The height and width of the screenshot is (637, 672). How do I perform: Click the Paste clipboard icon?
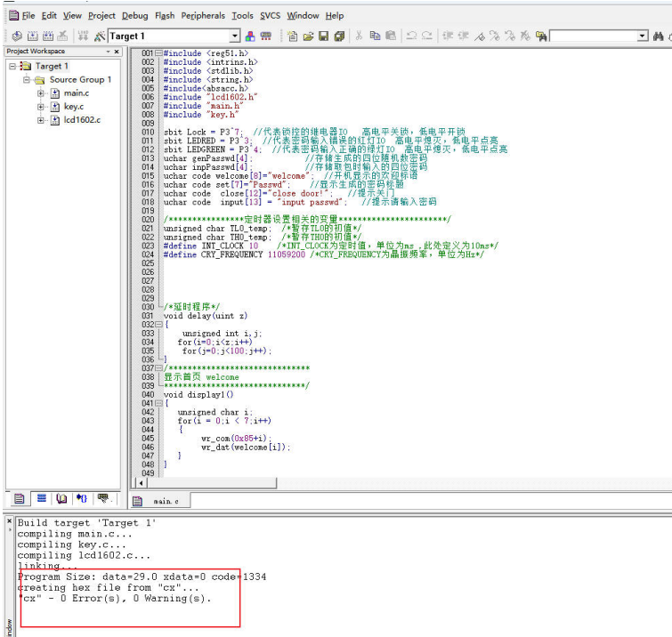coord(391,36)
